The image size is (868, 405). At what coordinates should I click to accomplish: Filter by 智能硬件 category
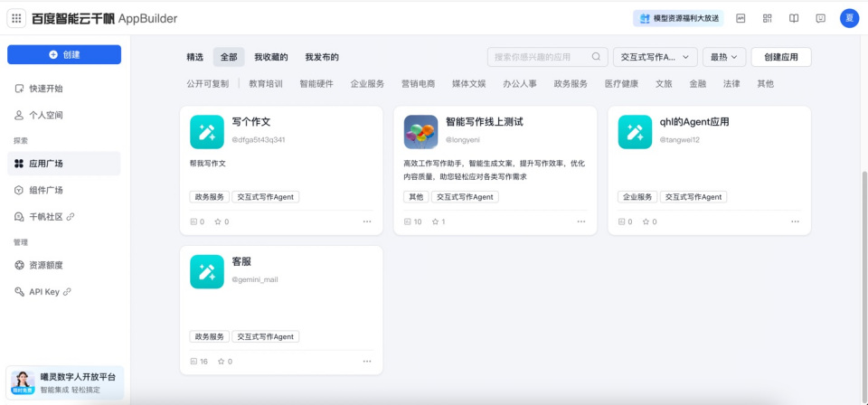click(316, 84)
